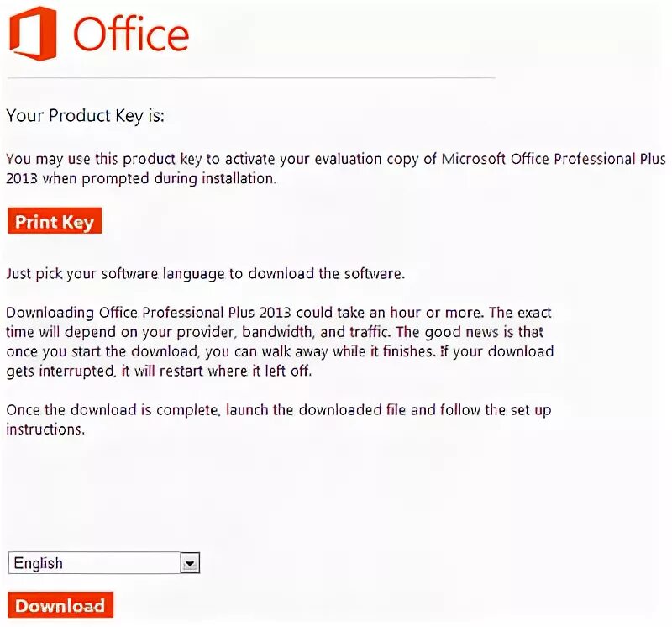The height and width of the screenshot is (627, 672).
Task: Click the 2013 when prompted during installation line
Action: pyautogui.click(x=140, y=178)
